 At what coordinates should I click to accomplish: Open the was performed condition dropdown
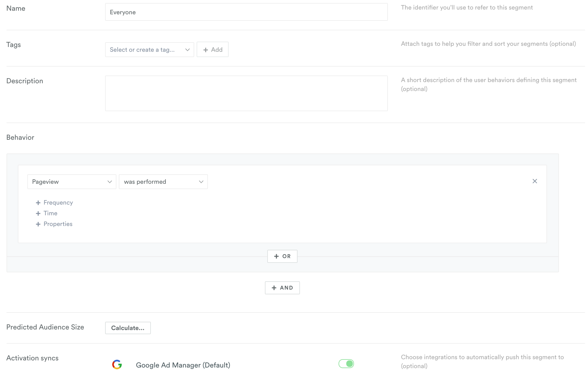[x=163, y=182]
